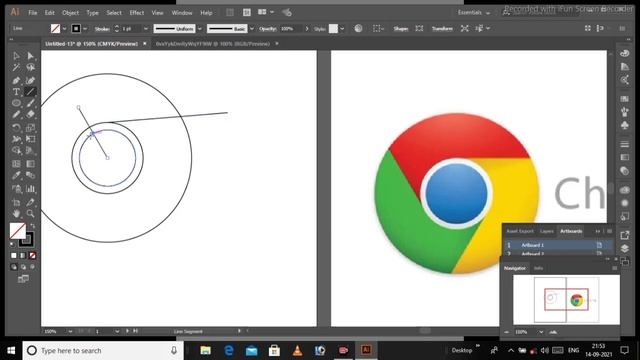Image resolution: width=640 pixels, height=360 pixels.
Task: Select the Column Graph tool
Action: point(31,189)
